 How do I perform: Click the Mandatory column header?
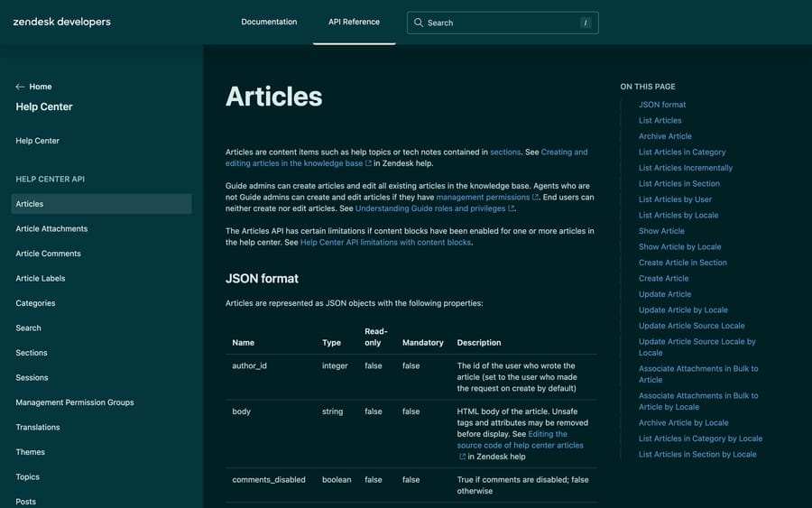point(422,343)
